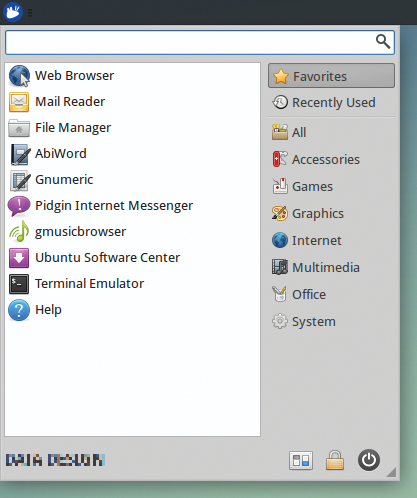Open the settings manager icon
Image resolution: width=417 pixels, height=498 pixels.
click(x=301, y=460)
